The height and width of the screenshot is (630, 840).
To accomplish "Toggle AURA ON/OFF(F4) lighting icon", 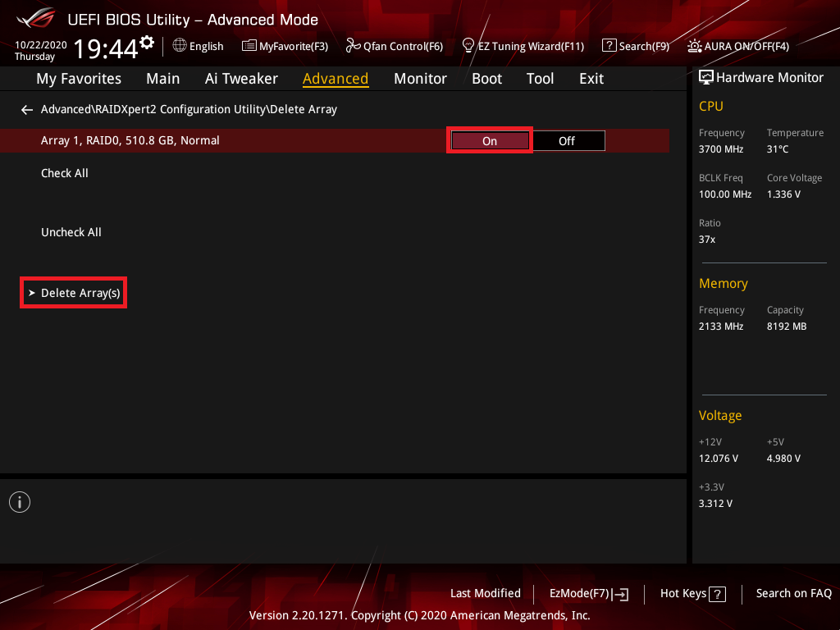I will point(694,46).
